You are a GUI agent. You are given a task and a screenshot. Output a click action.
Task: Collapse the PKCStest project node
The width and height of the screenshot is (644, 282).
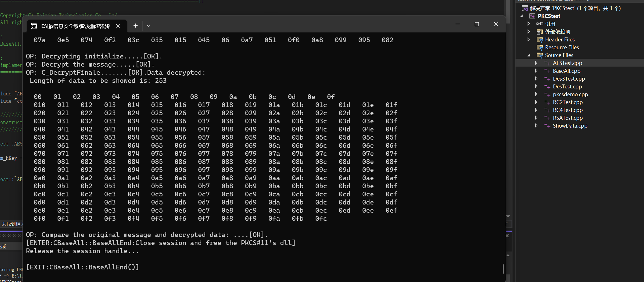521,16
